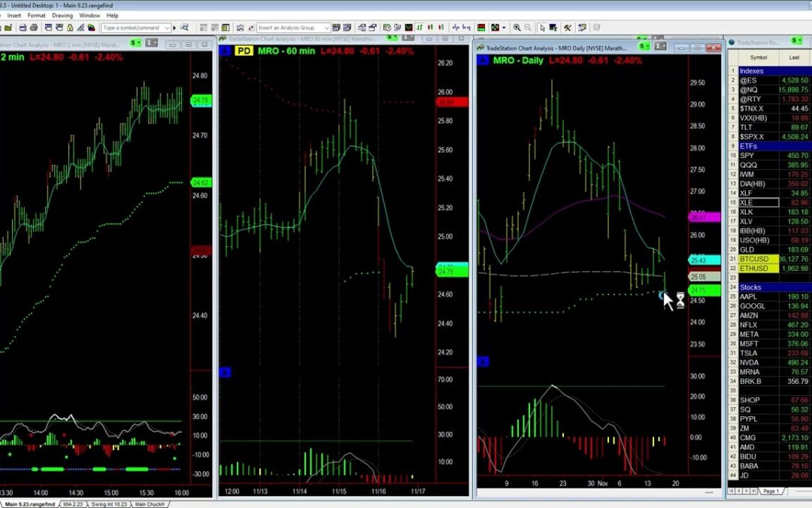The image size is (812, 508).
Task: Click the padlock icon in toolbar
Action: [x=69, y=28]
